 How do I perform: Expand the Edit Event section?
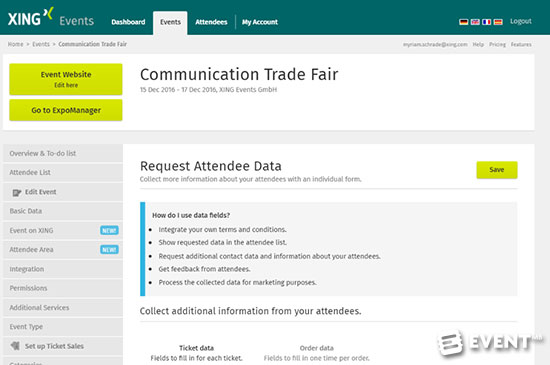tap(63, 192)
